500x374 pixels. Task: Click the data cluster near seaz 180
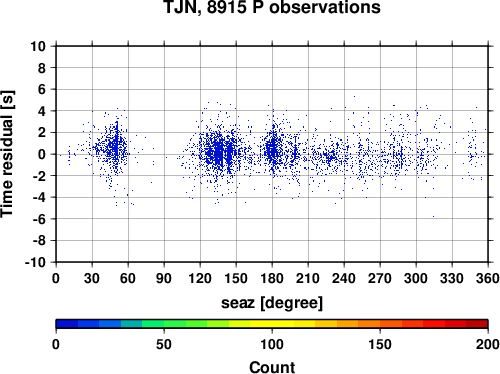pyautogui.click(x=273, y=150)
